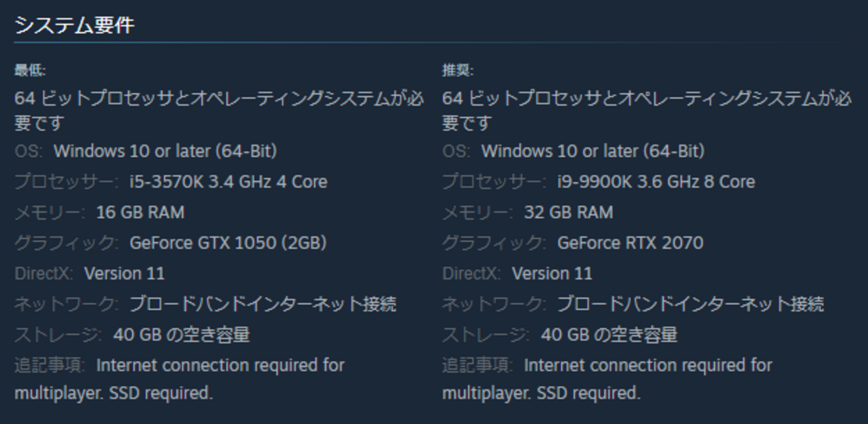The width and height of the screenshot is (868, 424).
Task: Click the recommended OS Windows 10 line
Action: tap(593, 151)
